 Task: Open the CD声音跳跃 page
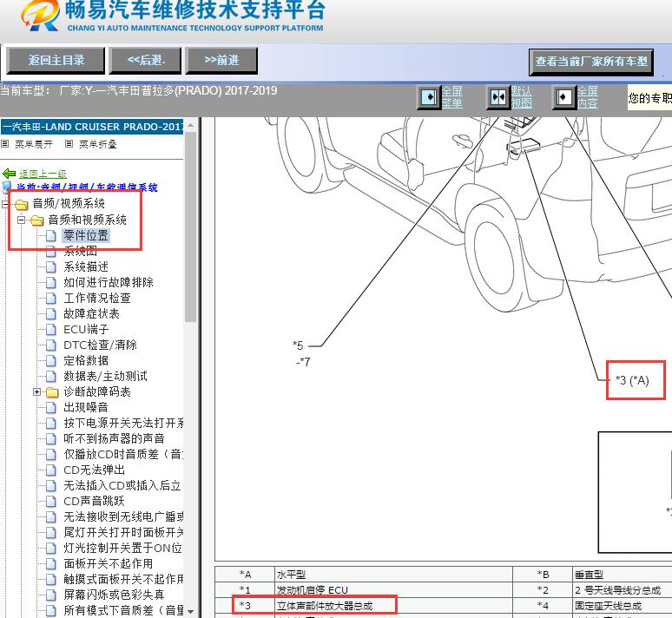[95, 501]
